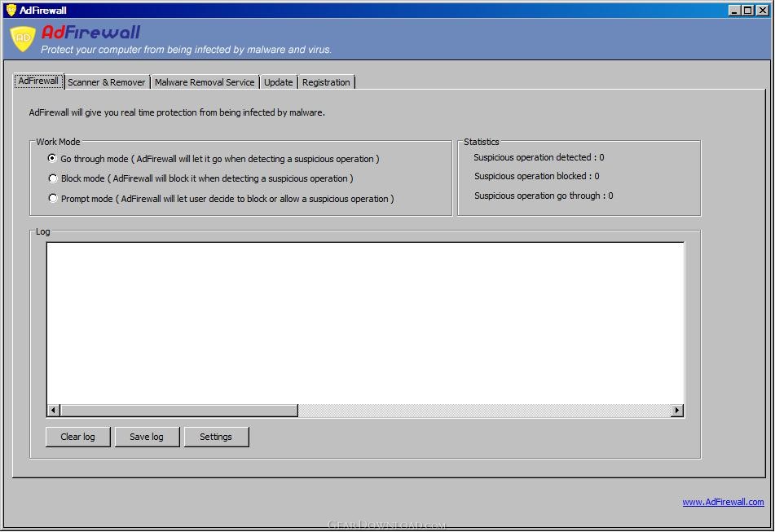775x532 pixels.
Task: Select Prompt mode radio button
Action: 52,199
